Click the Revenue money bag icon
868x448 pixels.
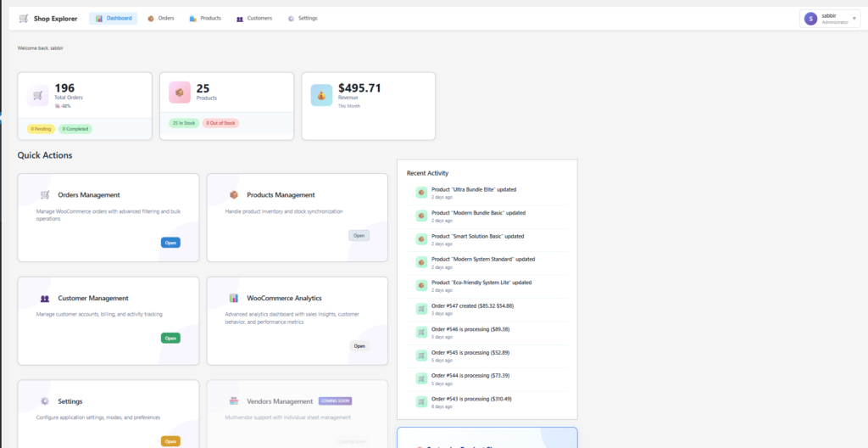pyautogui.click(x=321, y=95)
